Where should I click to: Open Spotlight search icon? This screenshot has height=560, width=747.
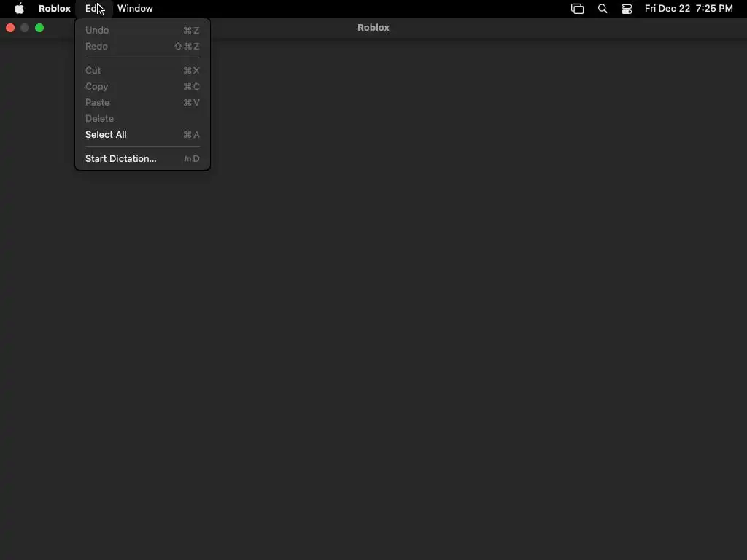603,9
